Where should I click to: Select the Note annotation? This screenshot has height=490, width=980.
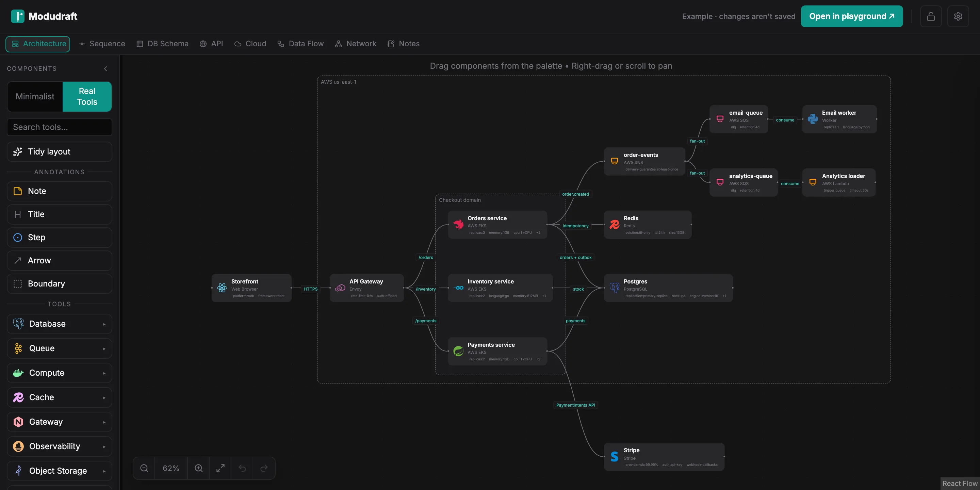click(59, 191)
